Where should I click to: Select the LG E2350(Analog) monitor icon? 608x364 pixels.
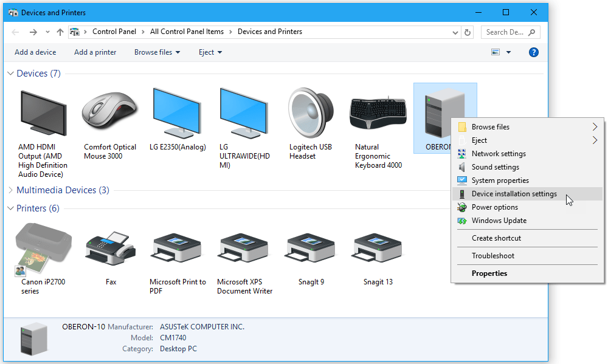(x=177, y=113)
